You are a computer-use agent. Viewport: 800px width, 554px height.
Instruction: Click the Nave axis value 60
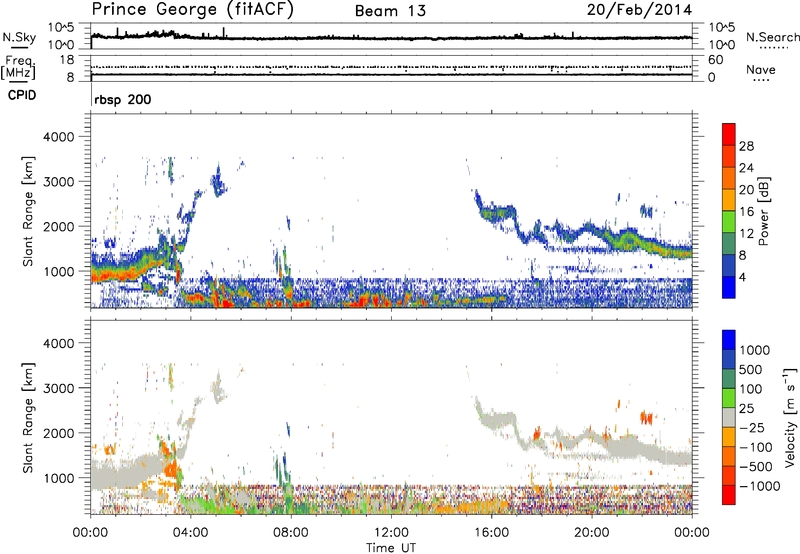coord(715,60)
